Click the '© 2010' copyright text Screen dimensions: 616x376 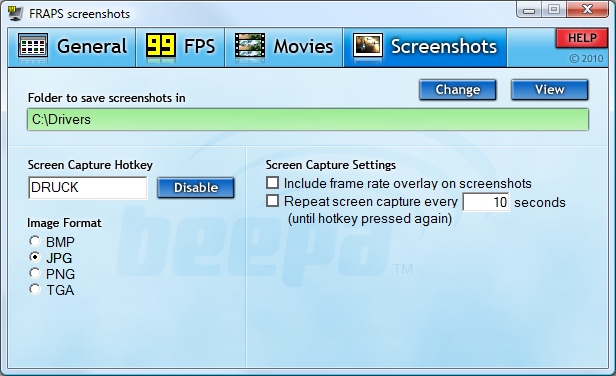tap(586, 59)
